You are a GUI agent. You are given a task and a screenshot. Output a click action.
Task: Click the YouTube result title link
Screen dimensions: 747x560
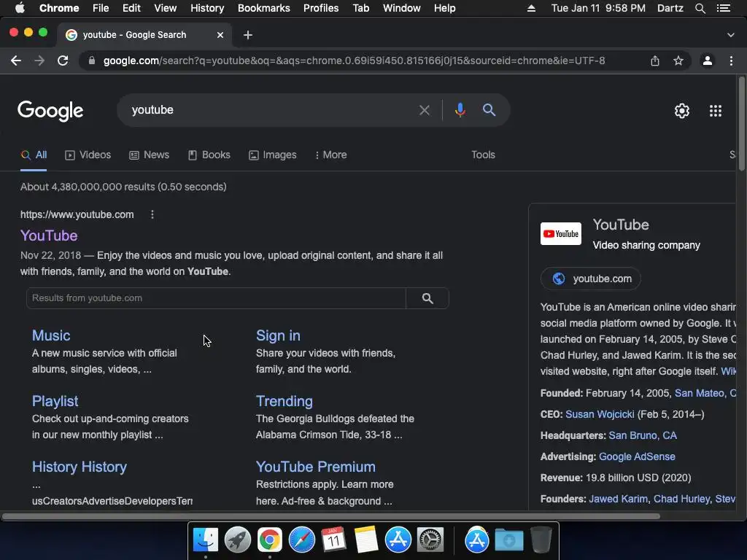[x=49, y=236]
